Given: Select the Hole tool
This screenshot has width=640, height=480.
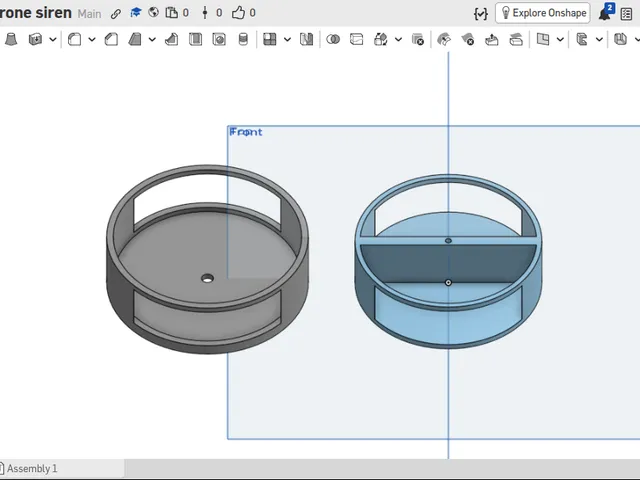Looking at the screenshot, I should coord(219,40).
